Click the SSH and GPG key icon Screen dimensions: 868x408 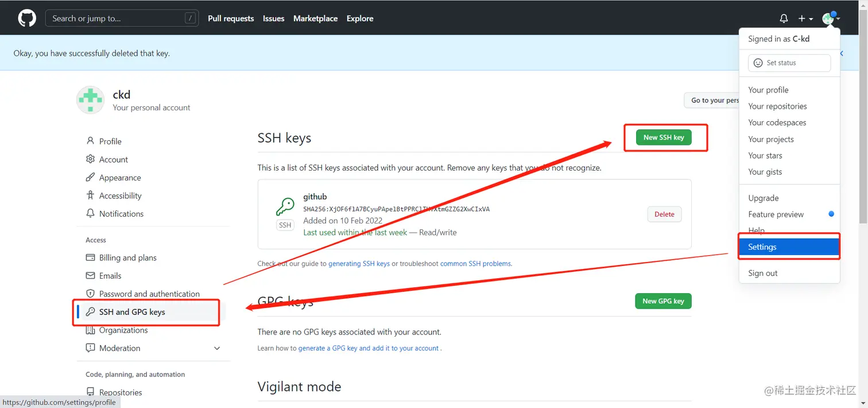coord(90,312)
